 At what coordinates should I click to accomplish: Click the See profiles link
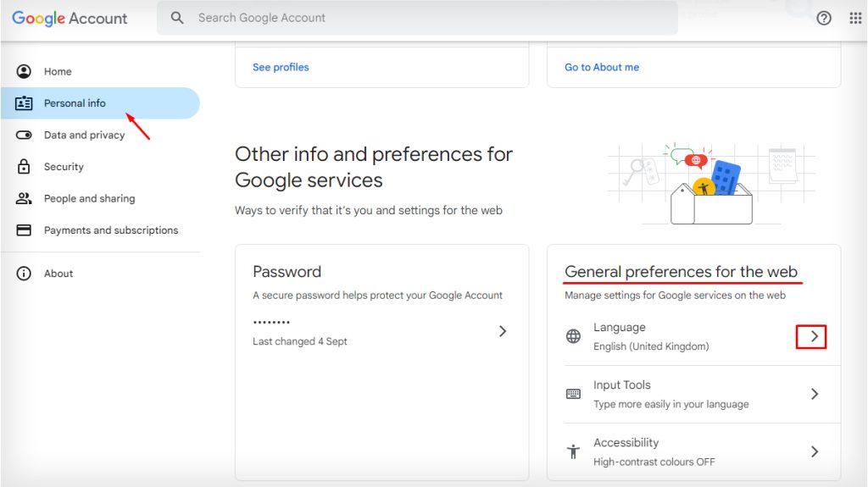281,67
